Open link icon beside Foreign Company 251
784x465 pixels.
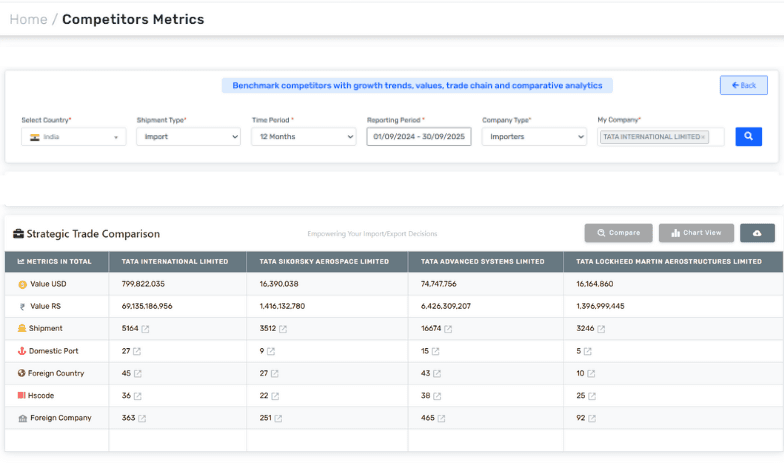(x=278, y=418)
